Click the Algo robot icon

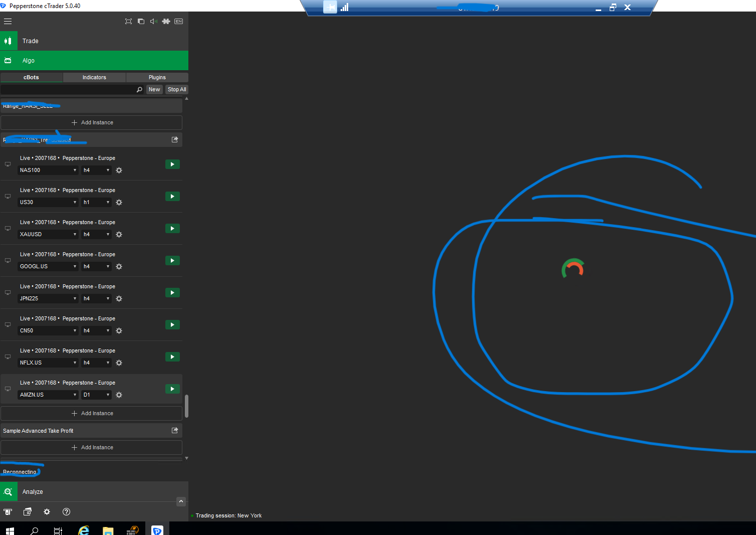point(9,61)
